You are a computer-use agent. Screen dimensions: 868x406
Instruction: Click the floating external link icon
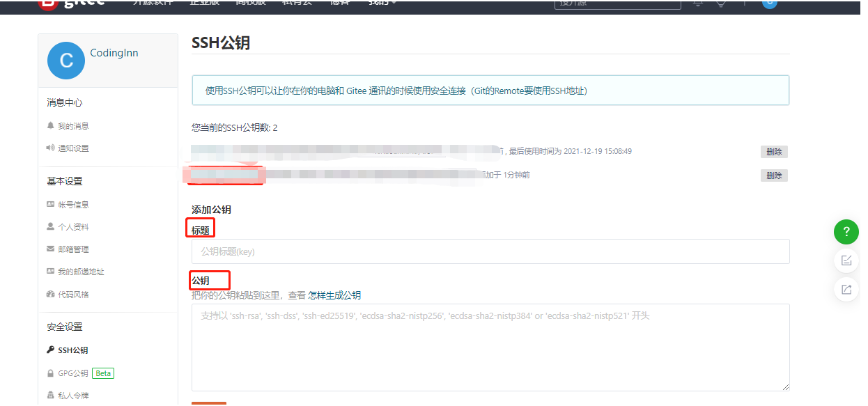[x=846, y=290]
